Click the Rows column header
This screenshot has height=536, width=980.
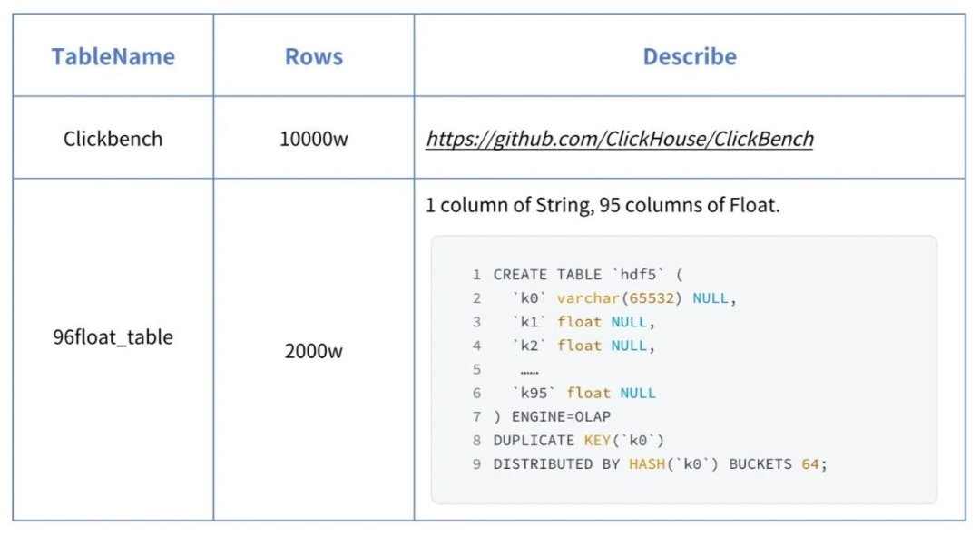tap(314, 56)
